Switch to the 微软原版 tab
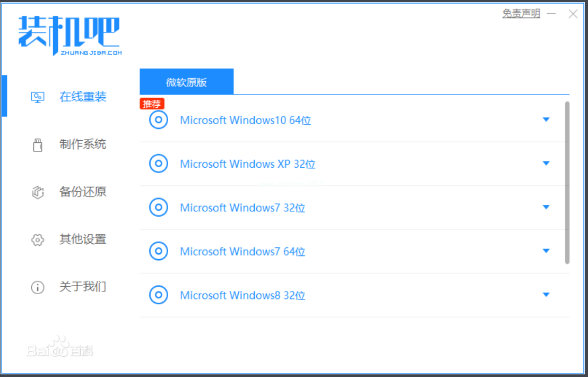This screenshot has width=588, height=377. [x=186, y=82]
